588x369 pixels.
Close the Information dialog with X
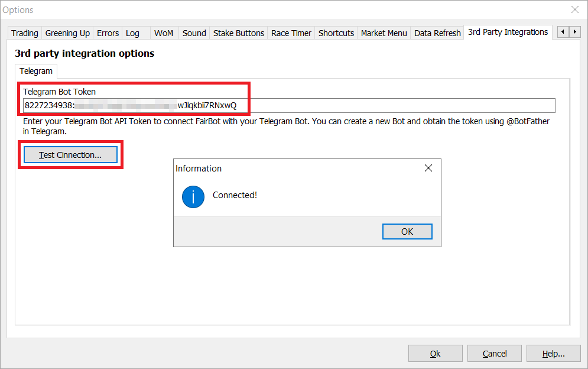(x=428, y=169)
